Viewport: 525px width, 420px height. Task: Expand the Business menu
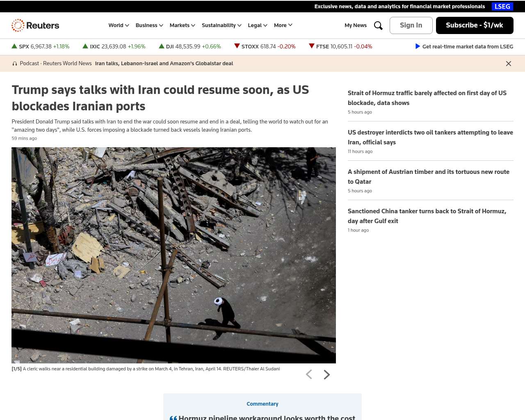(x=149, y=25)
